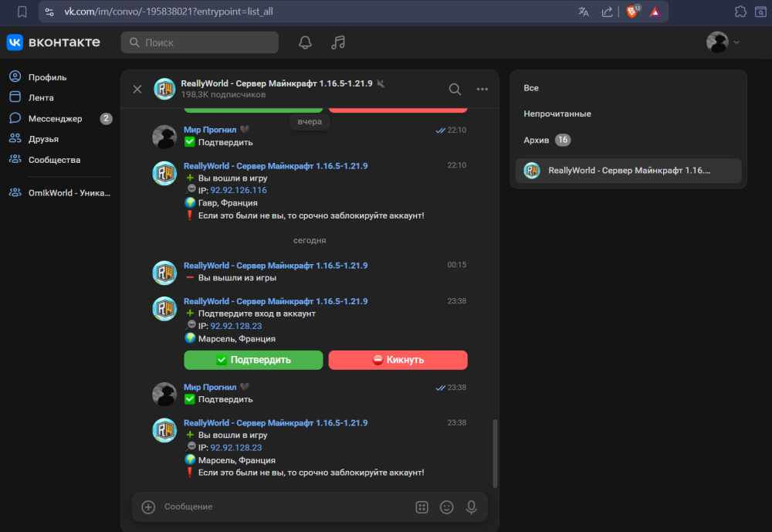Open the browser sidebar panel icon
The width and height of the screenshot is (772, 532).
pyautogui.click(x=760, y=12)
